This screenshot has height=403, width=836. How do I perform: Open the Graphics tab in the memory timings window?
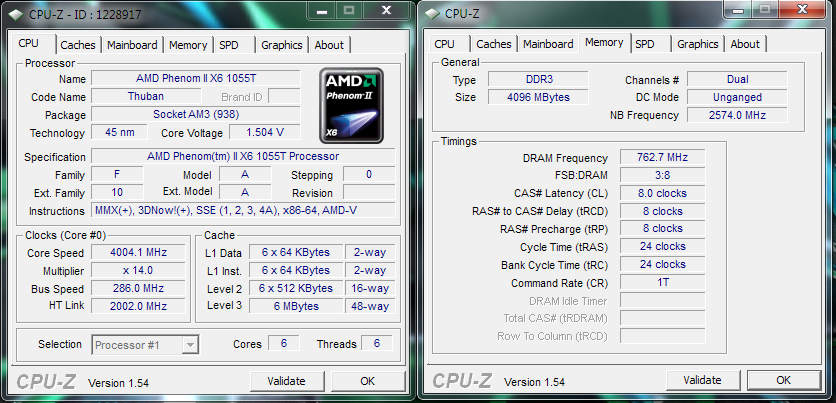click(697, 44)
